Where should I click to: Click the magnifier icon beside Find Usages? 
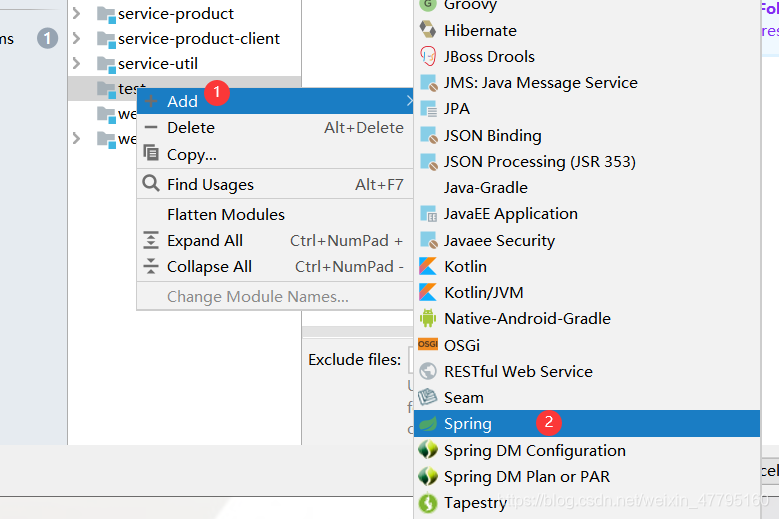pyautogui.click(x=151, y=183)
